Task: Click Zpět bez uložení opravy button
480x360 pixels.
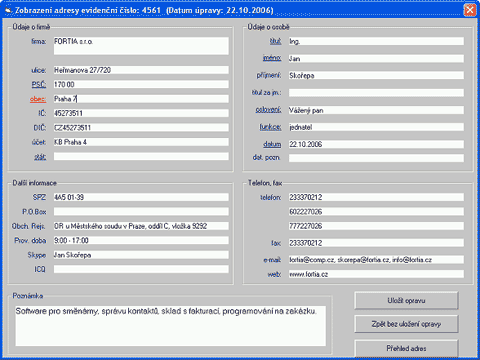Action: point(406,324)
